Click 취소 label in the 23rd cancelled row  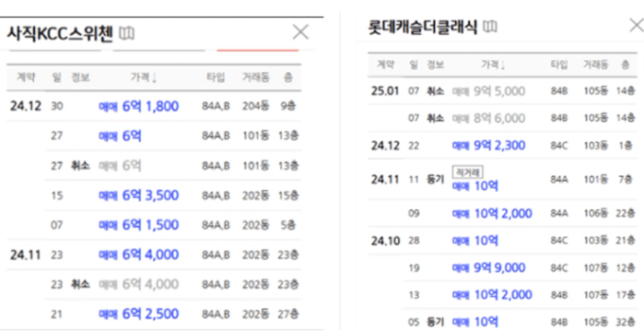(x=80, y=284)
